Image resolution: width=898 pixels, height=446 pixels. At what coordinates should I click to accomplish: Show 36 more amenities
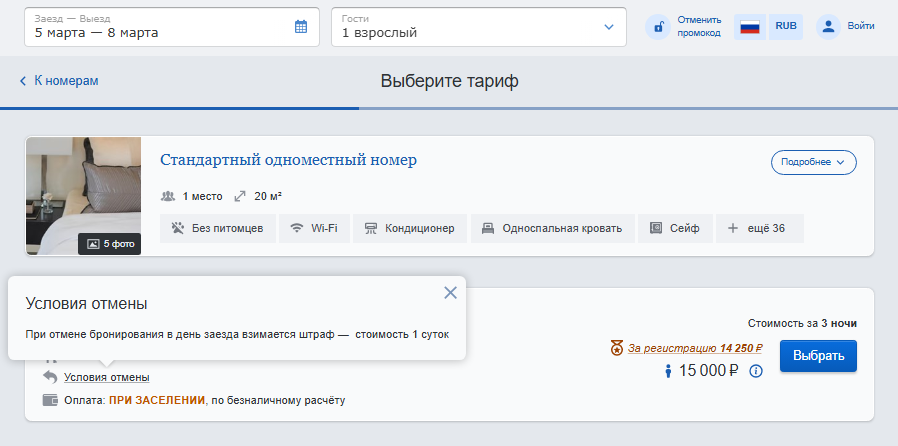[759, 228]
